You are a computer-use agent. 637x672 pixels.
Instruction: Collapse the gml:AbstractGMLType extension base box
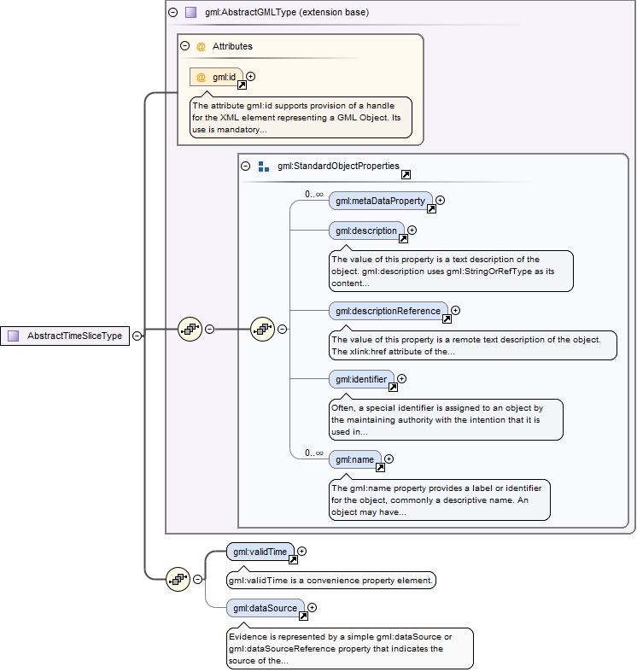(173, 13)
